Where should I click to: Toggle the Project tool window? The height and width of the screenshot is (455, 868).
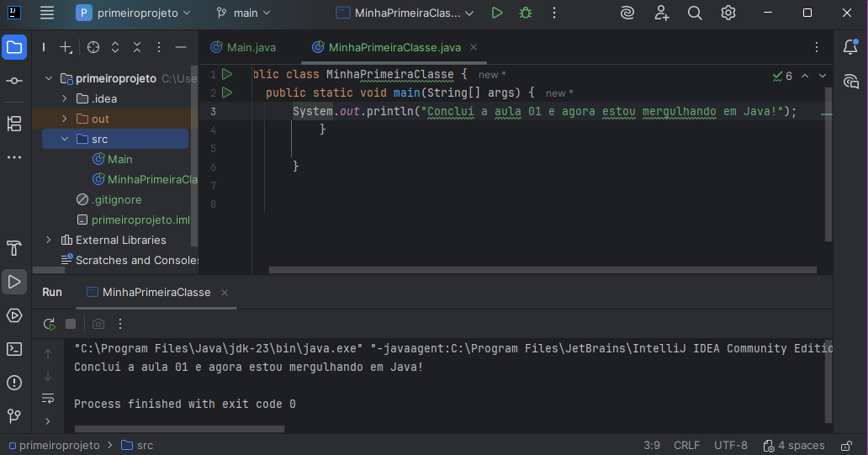click(x=14, y=47)
